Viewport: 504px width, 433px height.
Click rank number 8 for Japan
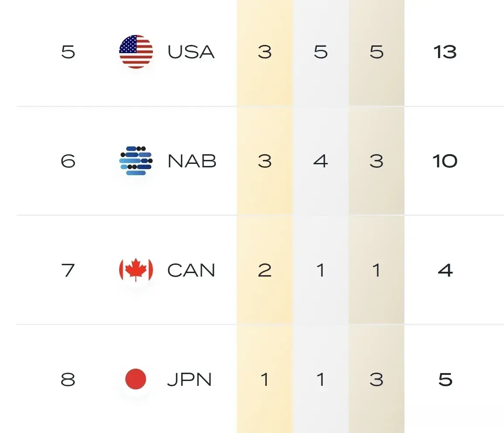tap(68, 379)
